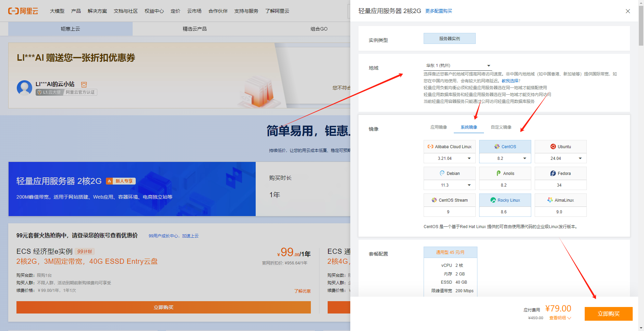
Task: Pick the Debian image tile
Action: click(449, 173)
